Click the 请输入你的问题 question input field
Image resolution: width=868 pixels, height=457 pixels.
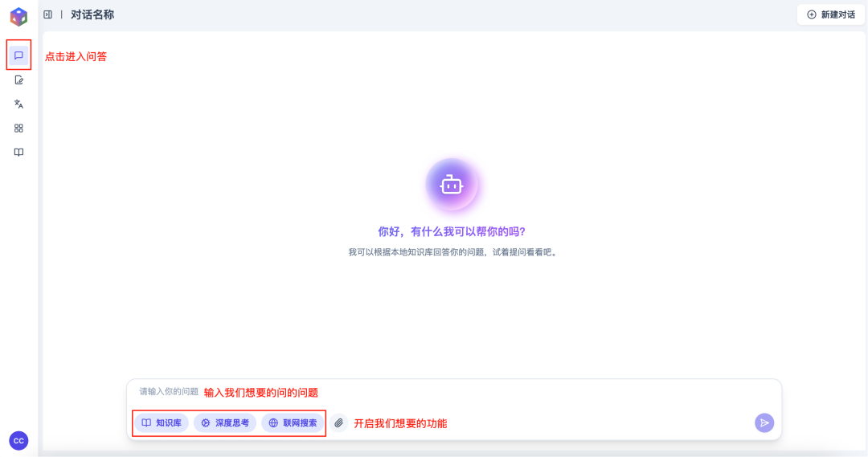point(454,392)
